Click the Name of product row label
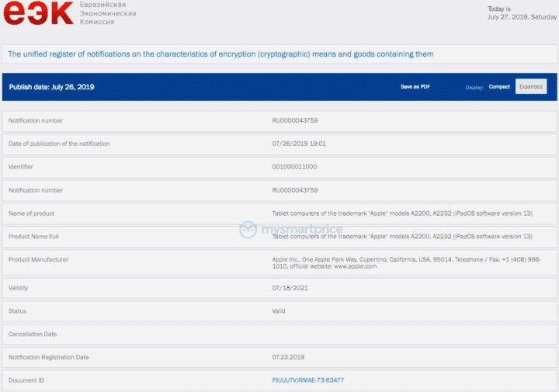Viewport: 559px width, 392px height. tap(32, 213)
